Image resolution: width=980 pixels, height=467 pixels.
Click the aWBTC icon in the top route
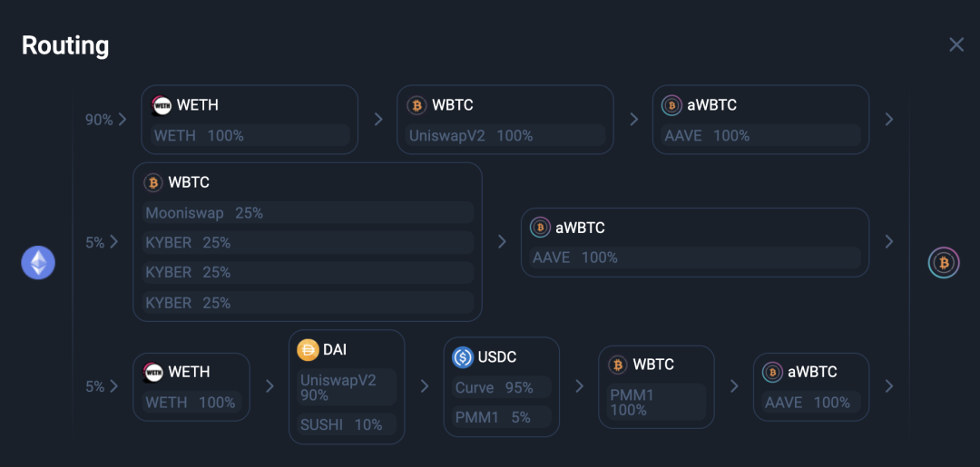(x=671, y=105)
